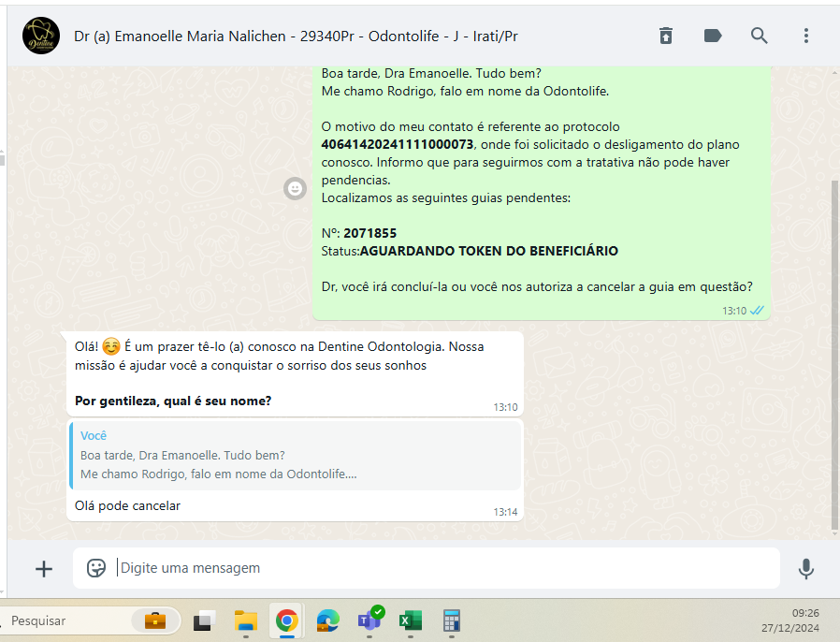The image size is (840, 642).
Task: Click message 'Olá pode cancelar'
Action: (127, 506)
